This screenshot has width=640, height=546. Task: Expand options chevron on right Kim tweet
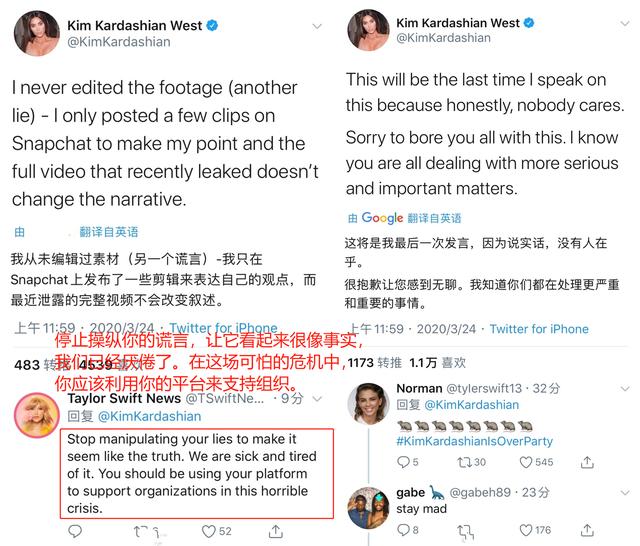pyautogui.click(x=625, y=24)
